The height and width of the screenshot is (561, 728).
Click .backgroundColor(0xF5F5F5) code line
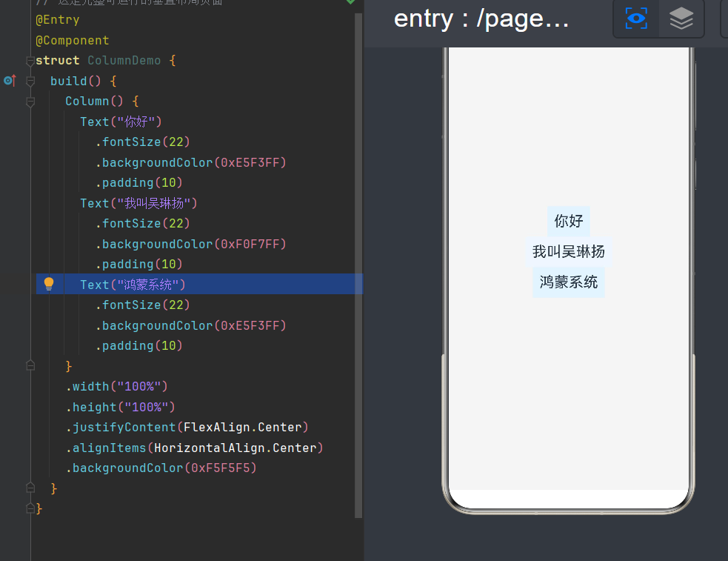coord(161,468)
